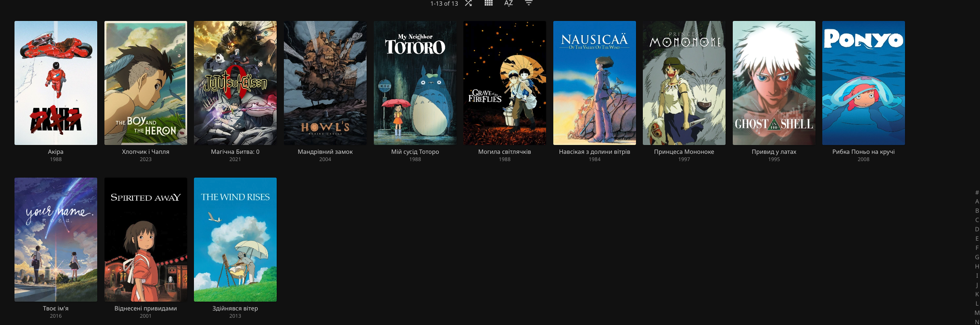Open Howl's Moving Castle poster
This screenshot has height=325, width=980.
click(325, 83)
